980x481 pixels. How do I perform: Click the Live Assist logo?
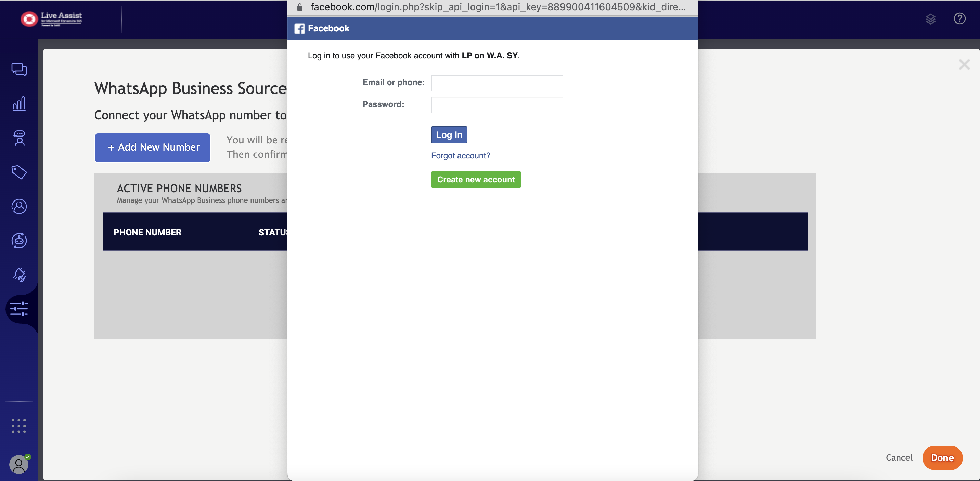pyautogui.click(x=51, y=18)
